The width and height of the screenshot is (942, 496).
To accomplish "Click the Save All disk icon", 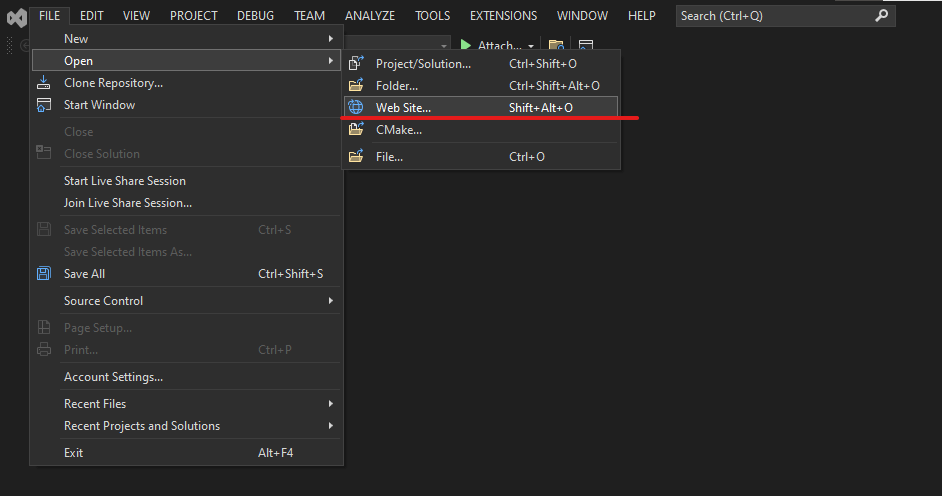I will tap(44, 274).
